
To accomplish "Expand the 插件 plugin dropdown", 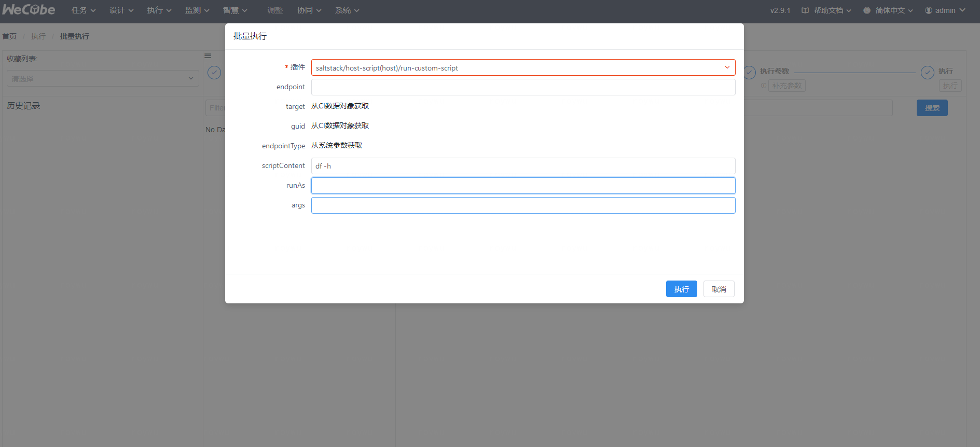I will point(727,67).
